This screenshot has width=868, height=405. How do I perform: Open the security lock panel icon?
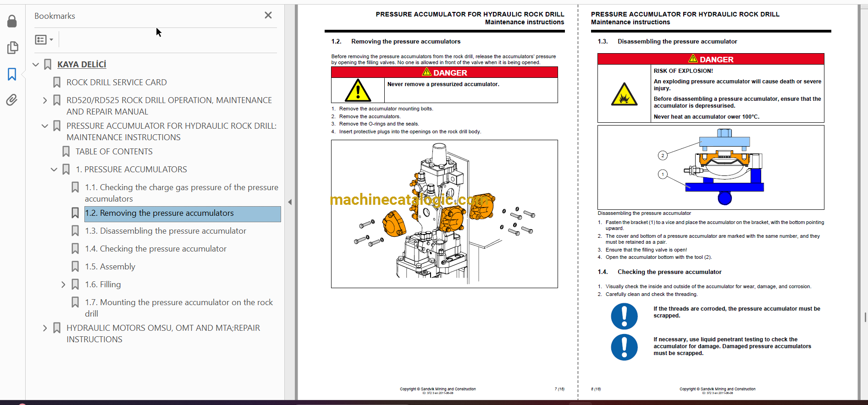12,21
